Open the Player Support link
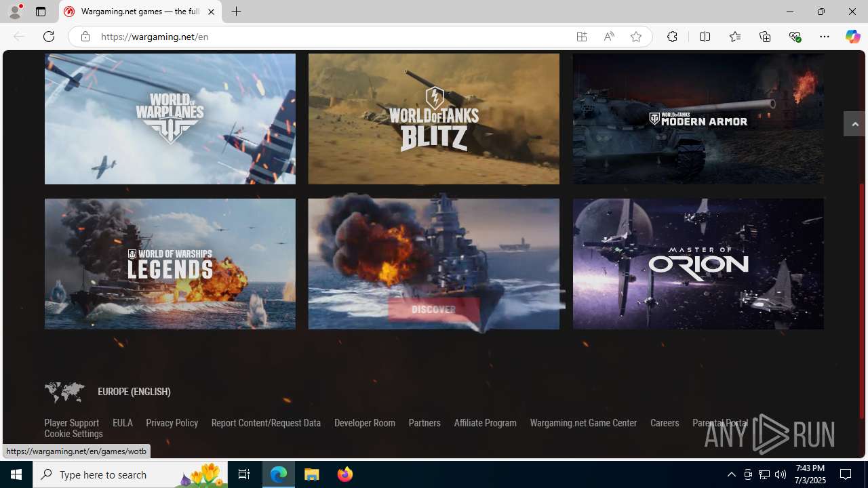This screenshot has width=868, height=488. click(x=72, y=423)
